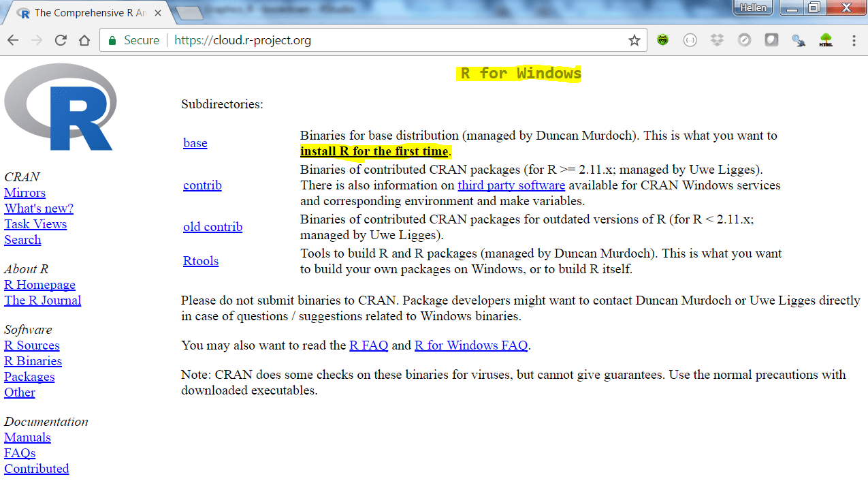Image resolution: width=868 pixels, height=494 pixels.
Task: Go to R Homepage link
Action: coord(39,285)
